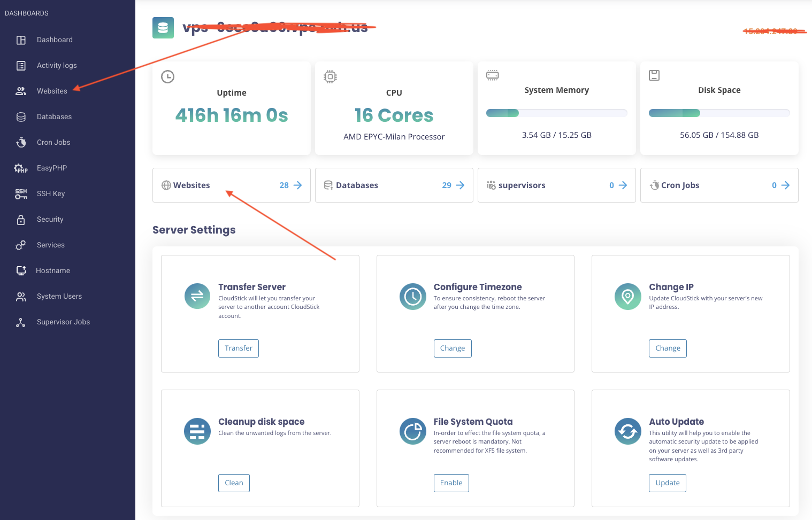This screenshot has width=812, height=520.
Task: Open Security using the padlock icon
Action: [x=20, y=219]
